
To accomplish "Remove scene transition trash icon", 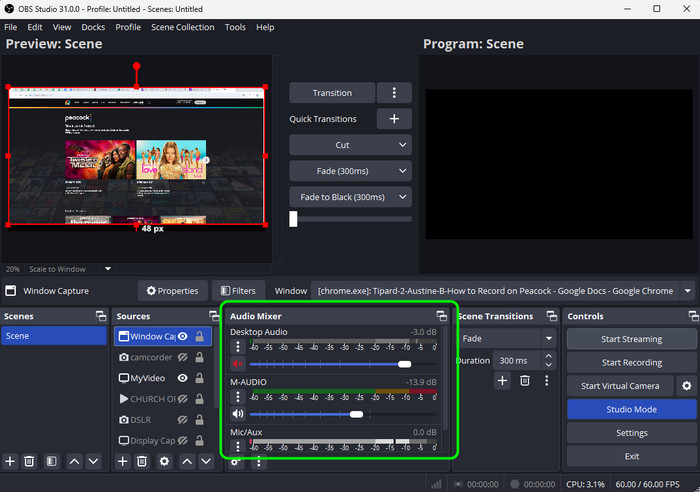I will click(525, 380).
